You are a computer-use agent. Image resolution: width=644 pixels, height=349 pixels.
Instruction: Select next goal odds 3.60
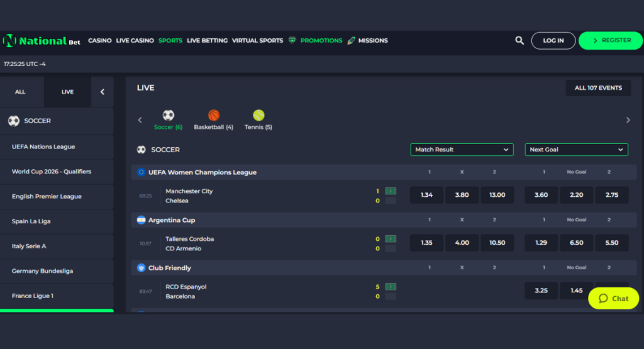(x=541, y=194)
